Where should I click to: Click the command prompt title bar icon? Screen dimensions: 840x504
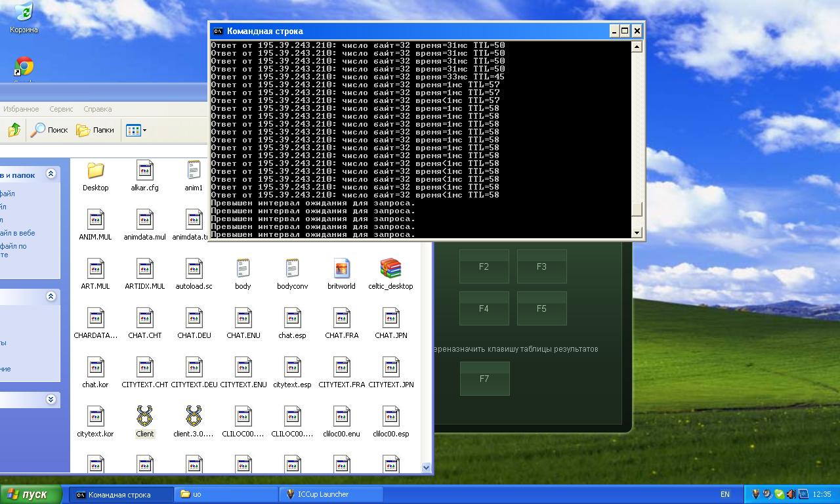[219, 31]
